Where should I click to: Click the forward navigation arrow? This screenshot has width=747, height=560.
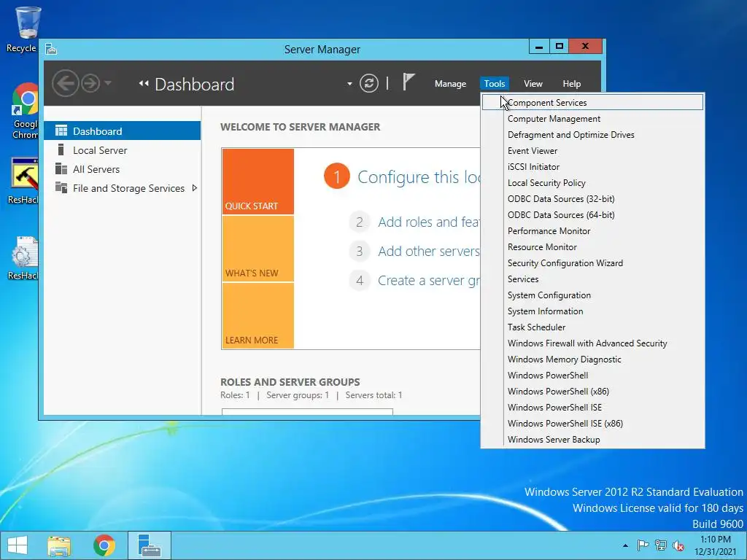point(90,83)
